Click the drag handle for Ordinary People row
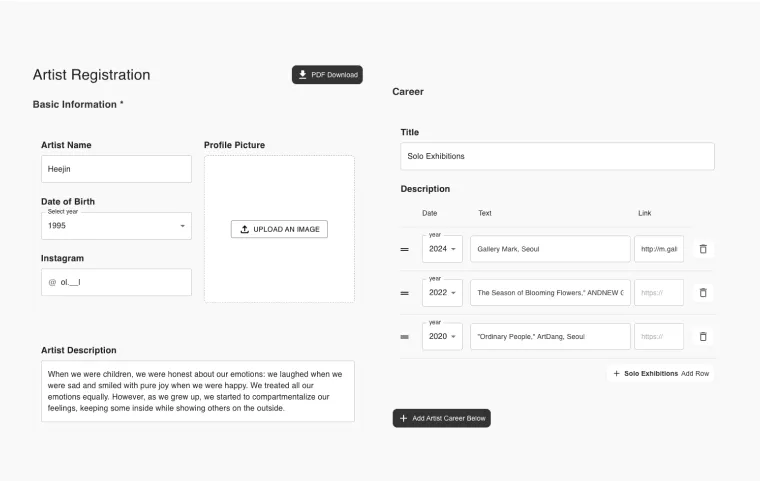760x481 pixels. (404, 337)
